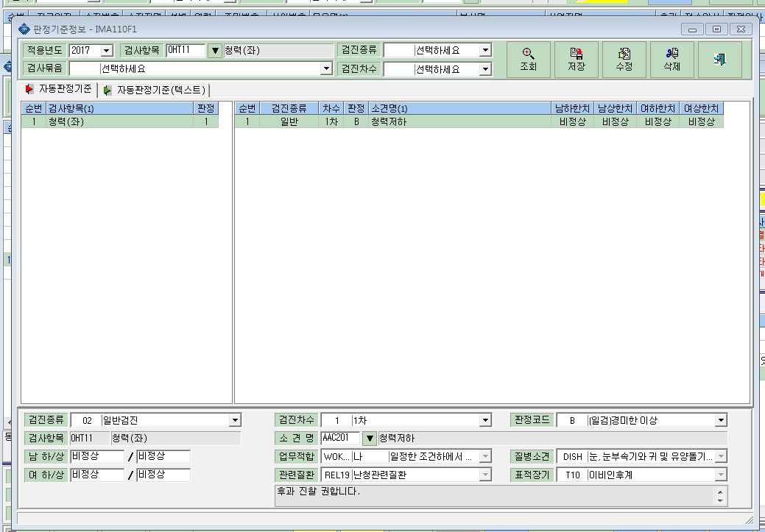
Task: Switch to the 자동판정기준(텍스트) tab
Action: [x=155, y=90]
